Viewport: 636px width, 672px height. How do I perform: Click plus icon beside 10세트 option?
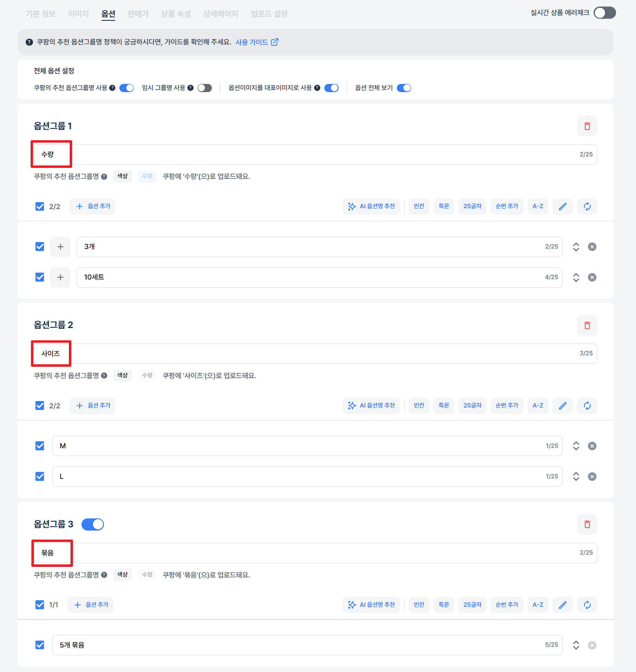tap(60, 277)
